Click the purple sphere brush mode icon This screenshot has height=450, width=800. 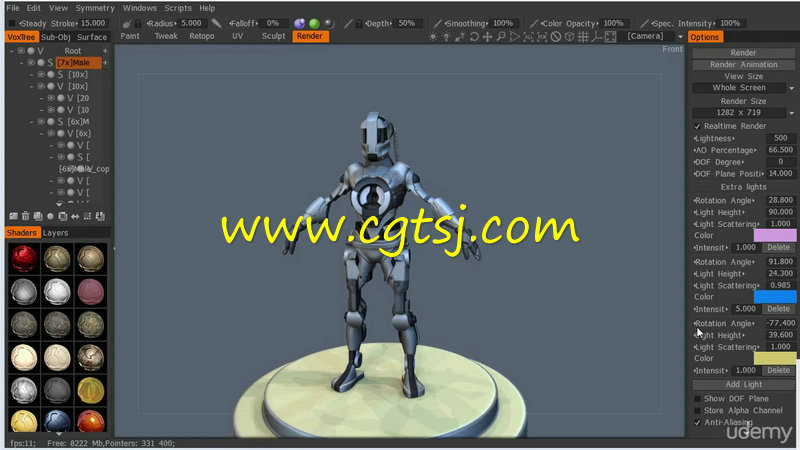299,23
